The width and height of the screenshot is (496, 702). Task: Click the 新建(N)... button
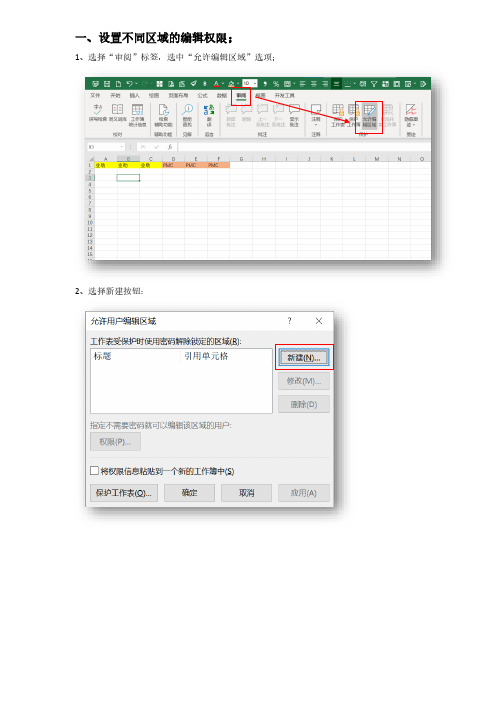(x=304, y=357)
